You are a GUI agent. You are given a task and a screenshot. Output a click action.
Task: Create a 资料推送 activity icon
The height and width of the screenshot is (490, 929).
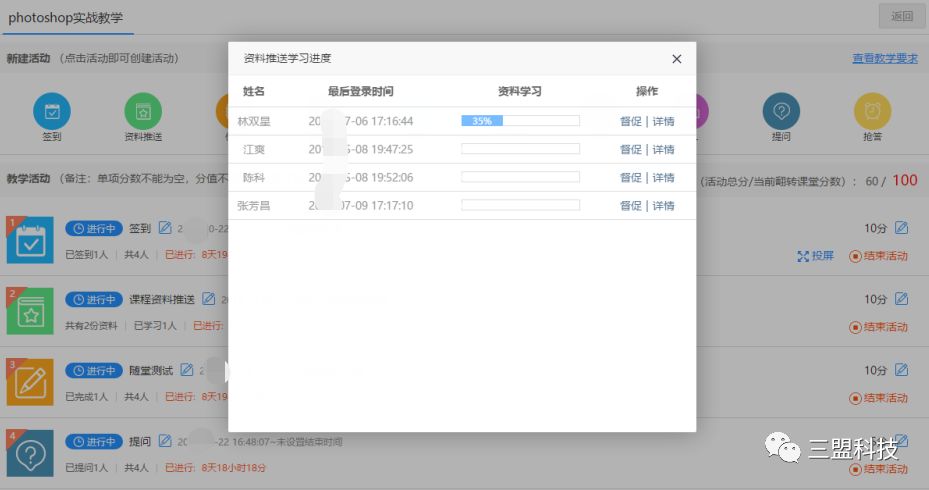[x=143, y=111]
